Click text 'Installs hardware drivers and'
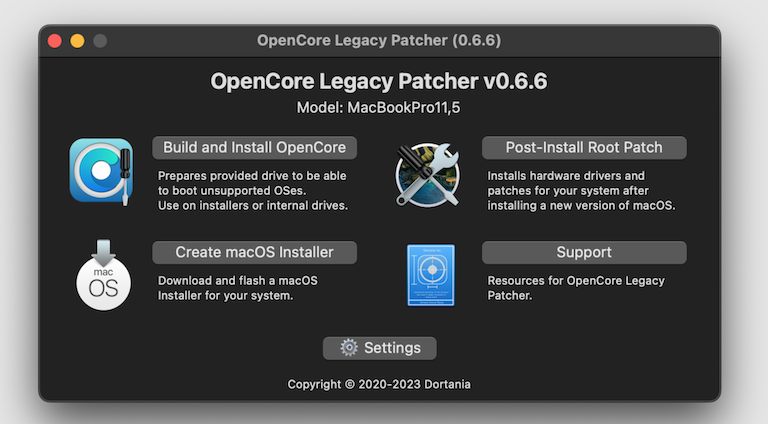 point(566,176)
